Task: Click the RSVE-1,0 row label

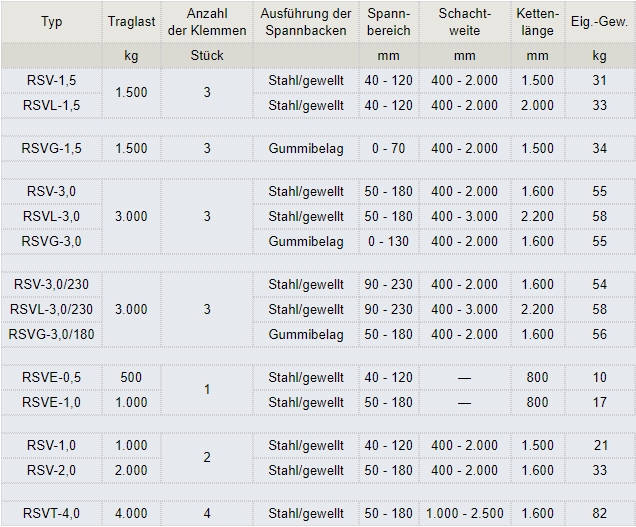Action: tap(51, 402)
